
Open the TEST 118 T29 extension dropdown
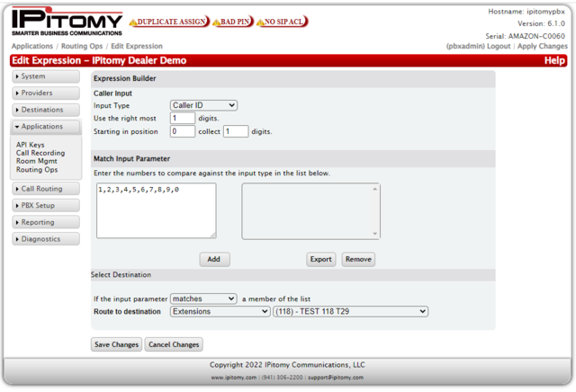pyautogui.click(x=350, y=311)
